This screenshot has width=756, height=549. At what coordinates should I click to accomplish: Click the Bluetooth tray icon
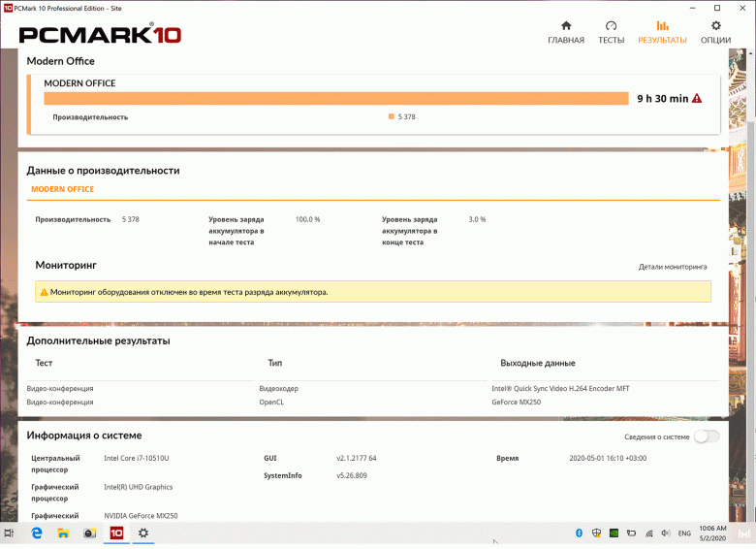(x=579, y=533)
